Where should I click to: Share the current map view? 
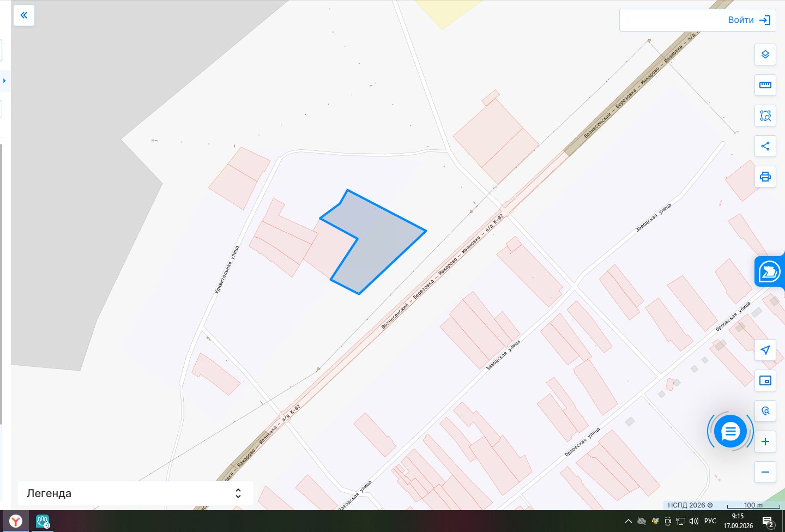tap(765, 146)
